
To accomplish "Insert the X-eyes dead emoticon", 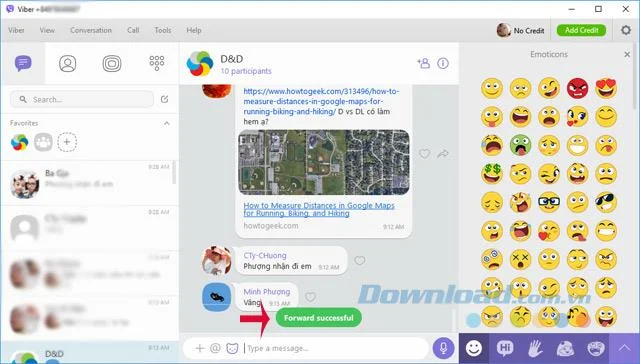I will tap(520, 260).
